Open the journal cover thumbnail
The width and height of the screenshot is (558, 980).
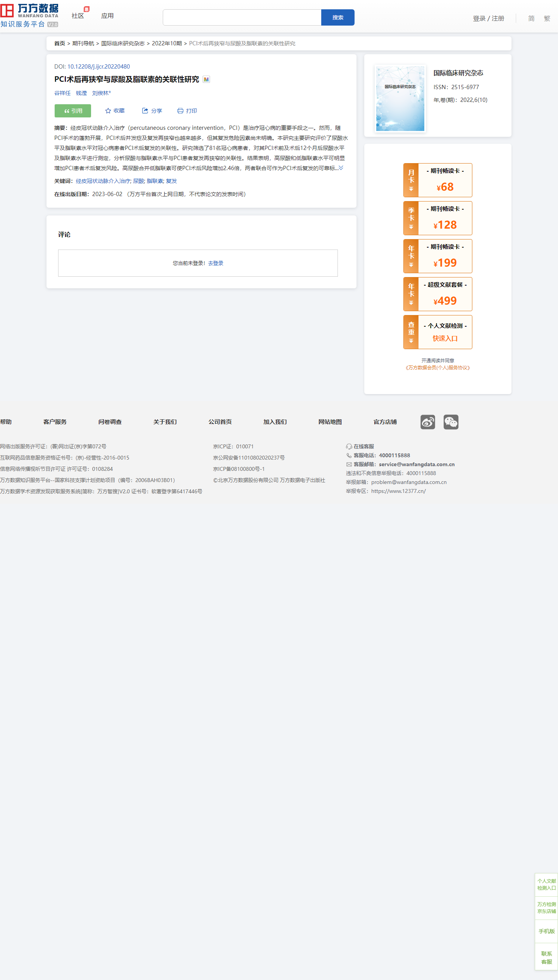click(x=400, y=99)
